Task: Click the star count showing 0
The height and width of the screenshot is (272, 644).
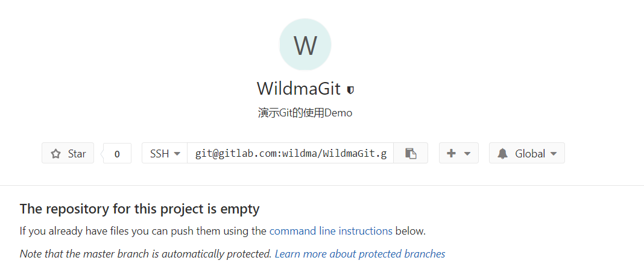Action: pyautogui.click(x=117, y=154)
